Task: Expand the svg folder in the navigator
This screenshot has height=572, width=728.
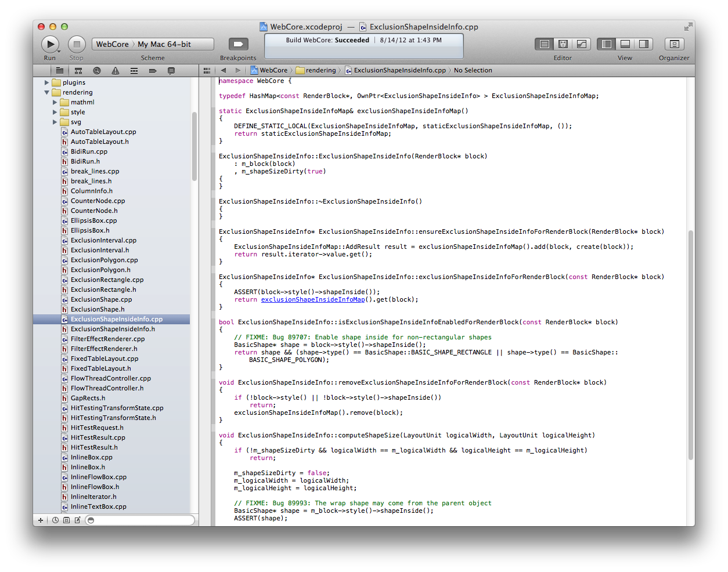Action: [x=54, y=122]
